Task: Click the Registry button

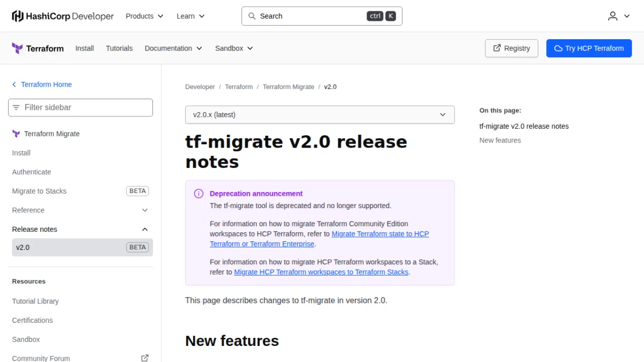Action: tap(511, 48)
